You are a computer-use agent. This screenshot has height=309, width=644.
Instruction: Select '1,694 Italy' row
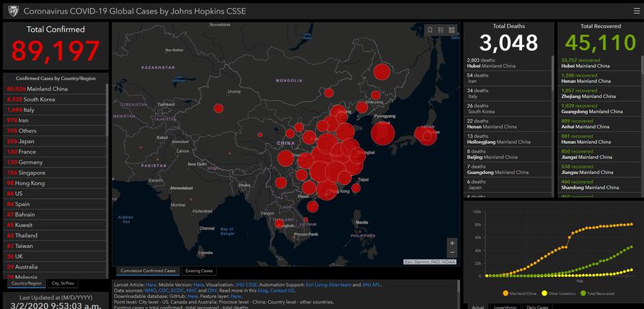click(x=55, y=110)
